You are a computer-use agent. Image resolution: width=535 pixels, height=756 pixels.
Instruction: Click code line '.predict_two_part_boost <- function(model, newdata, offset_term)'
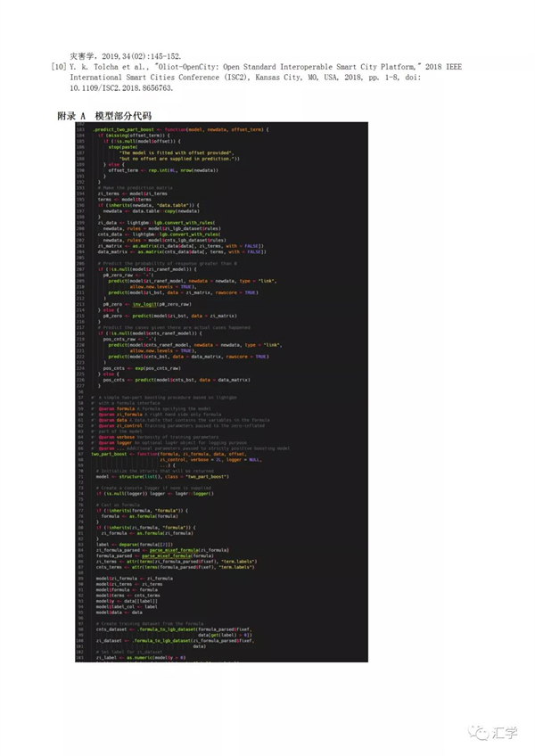pos(181,129)
